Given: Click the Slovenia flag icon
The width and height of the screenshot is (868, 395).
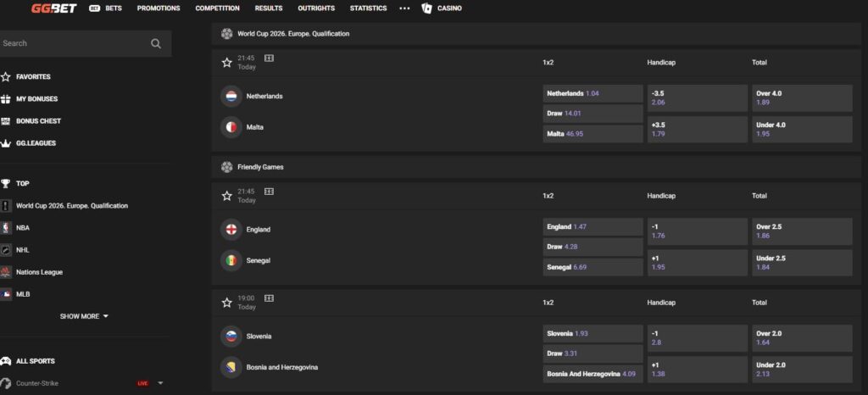Looking at the screenshot, I should tap(231, 337).
